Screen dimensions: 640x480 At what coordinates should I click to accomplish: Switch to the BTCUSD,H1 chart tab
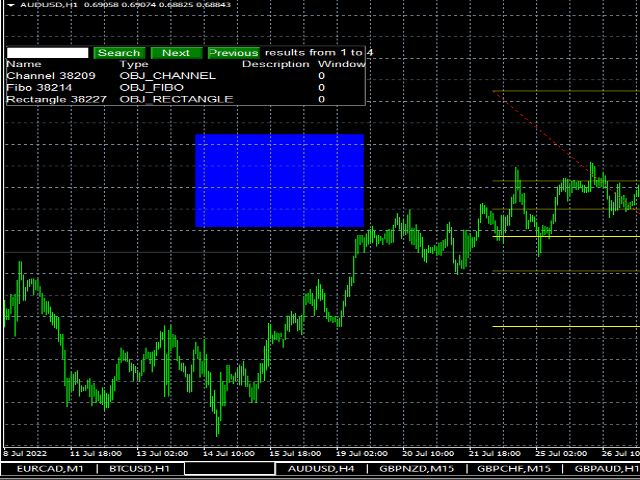pos(140,469)
